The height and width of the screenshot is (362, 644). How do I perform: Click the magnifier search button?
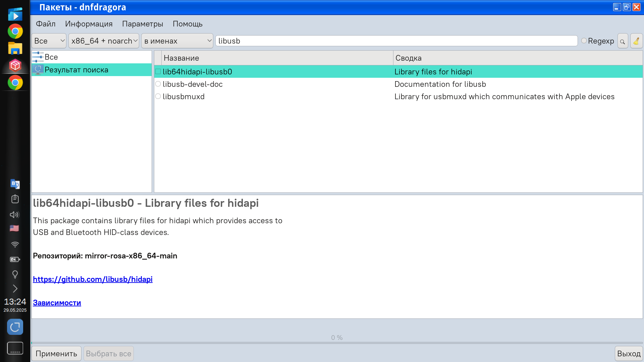click(x=623, y=41)
